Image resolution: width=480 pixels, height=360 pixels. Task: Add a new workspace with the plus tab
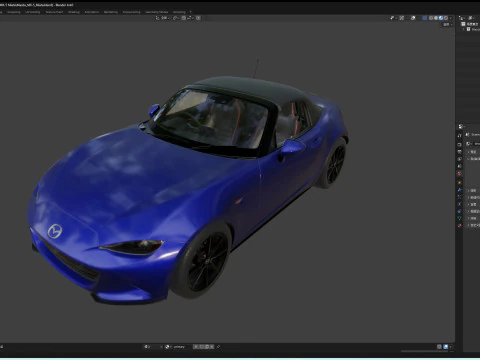tap(191, 12)
